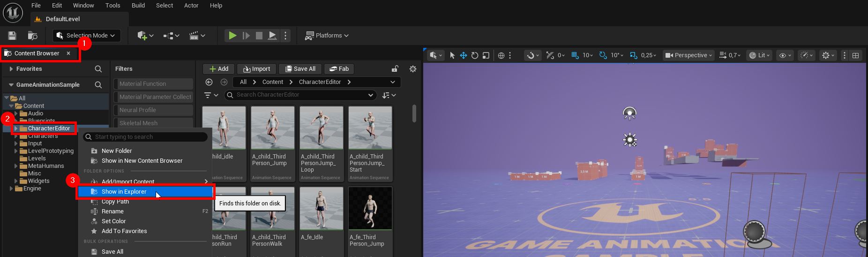Image resolution: width=868 pixels, height=257 pixels.
Task: Open the Help menu
Action: 216,6
